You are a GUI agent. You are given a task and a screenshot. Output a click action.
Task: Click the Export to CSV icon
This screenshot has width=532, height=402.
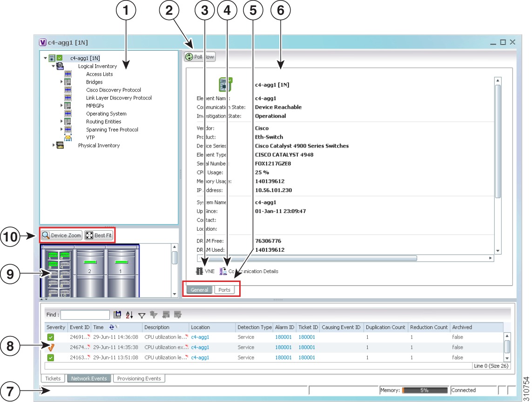tap(117, 315)
